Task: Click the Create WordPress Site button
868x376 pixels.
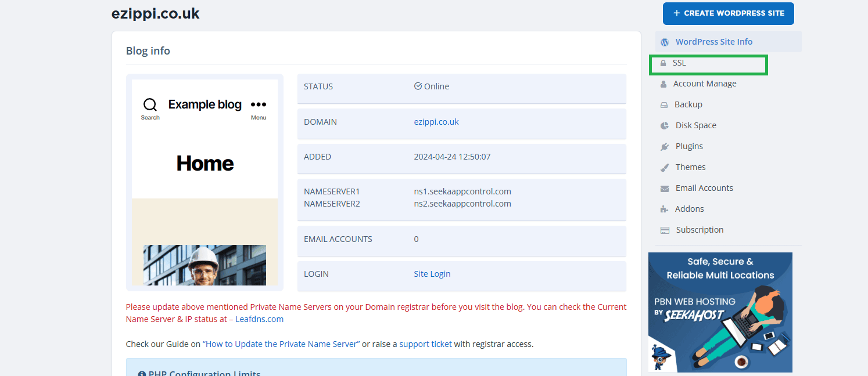Action: point(729,13)
